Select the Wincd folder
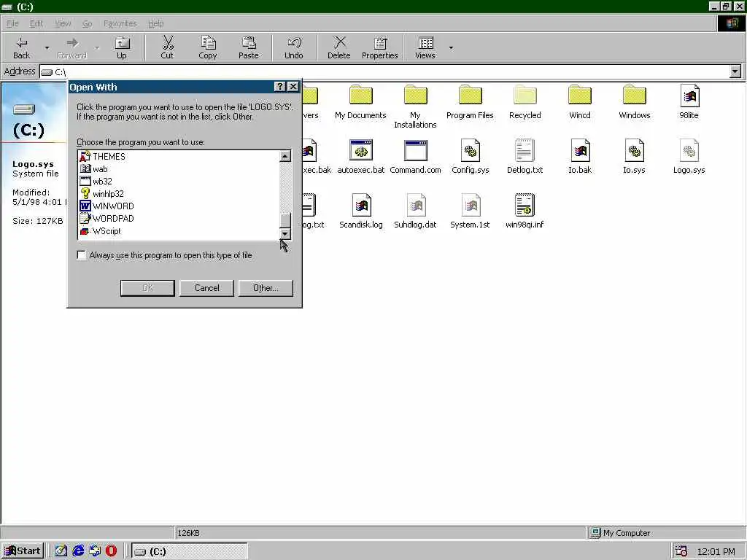Image resolution: width=747 pixels, height=560 pixels. point(580,101)
